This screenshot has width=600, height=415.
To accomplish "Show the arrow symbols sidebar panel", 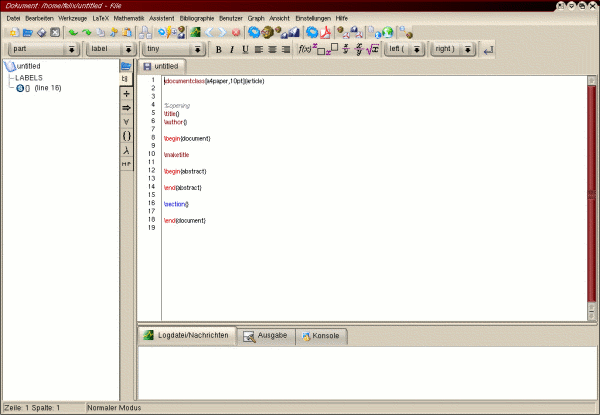I will 126,107.
